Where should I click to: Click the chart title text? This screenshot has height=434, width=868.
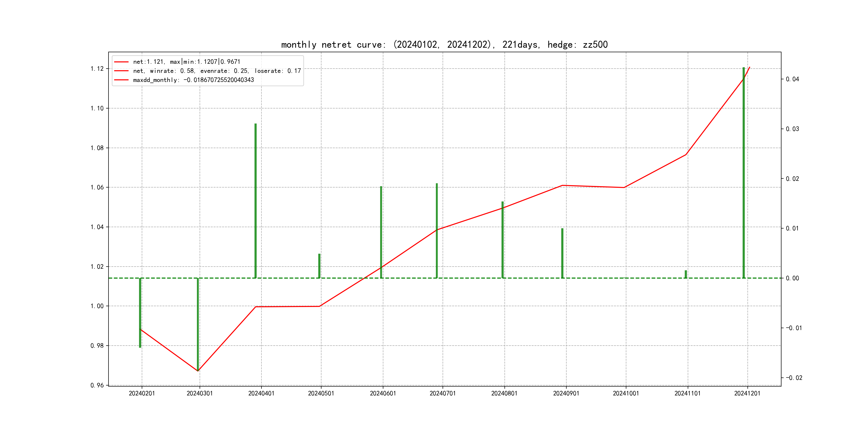[x=444, y=44]
